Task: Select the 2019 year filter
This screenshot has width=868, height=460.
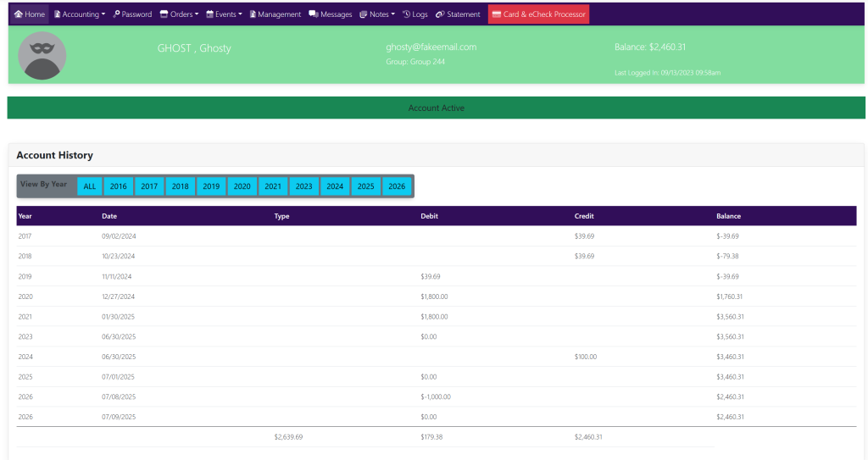Action: point(211,186)
